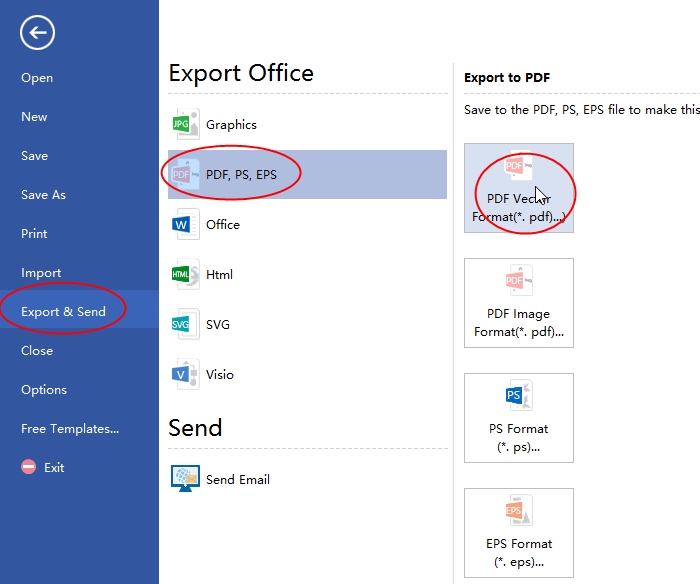Click the orange EPS Format icon
Viewport: 700px width, 584px height.
(519, 510)
